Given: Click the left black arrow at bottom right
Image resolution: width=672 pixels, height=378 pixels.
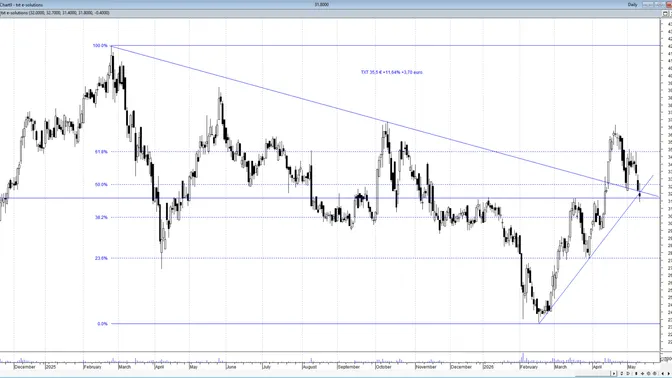Looking at the screenshot, I should [x=663, y=374].
